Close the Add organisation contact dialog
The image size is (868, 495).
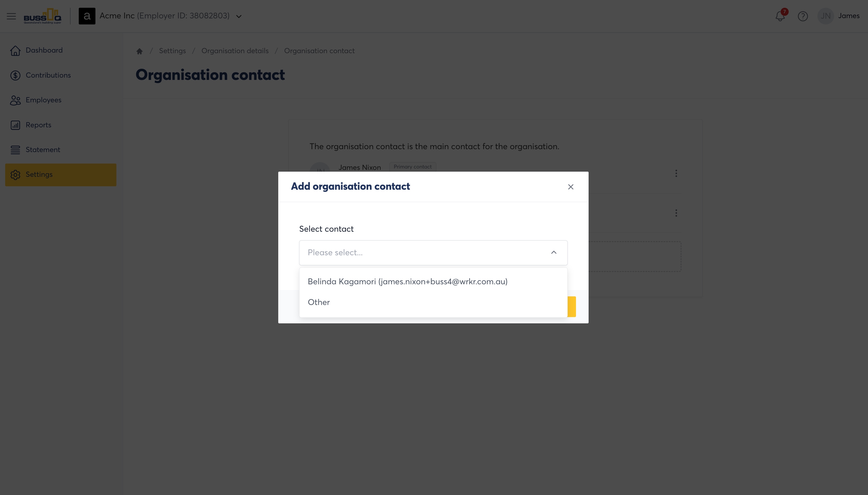(571, 187)
